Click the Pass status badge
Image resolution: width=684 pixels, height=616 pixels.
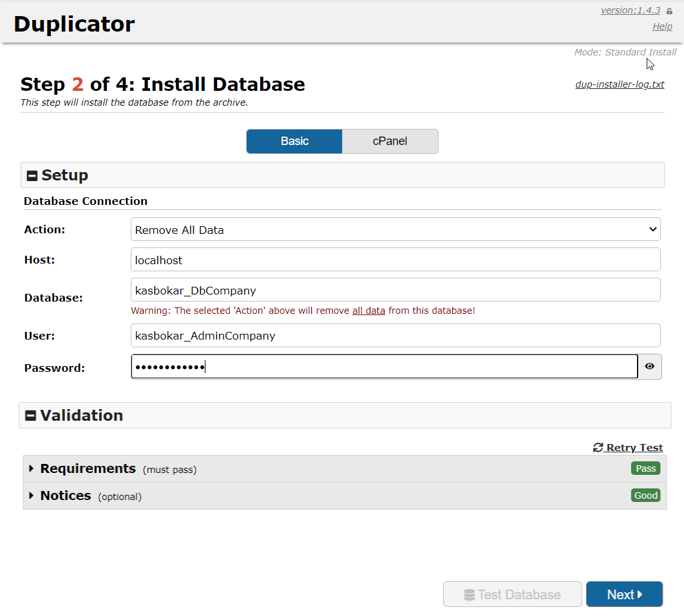tap(645, 468)
